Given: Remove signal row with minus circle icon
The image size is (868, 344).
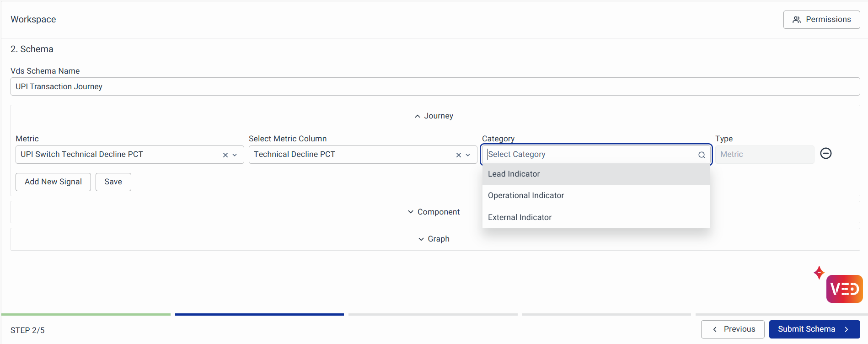Looking at the screenshot, I should 825,154.
